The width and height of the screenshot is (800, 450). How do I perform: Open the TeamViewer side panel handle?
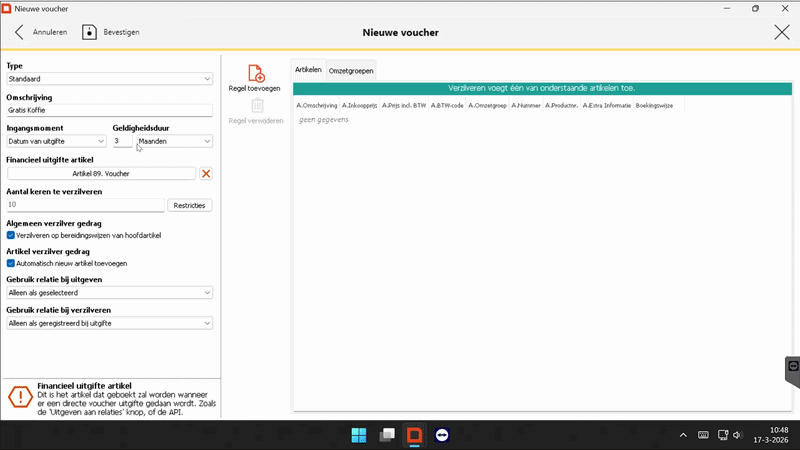[x=793, y=368]
